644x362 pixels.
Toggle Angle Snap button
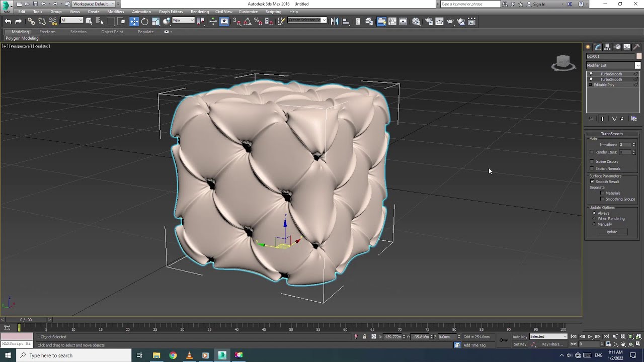tap(247, 21)
